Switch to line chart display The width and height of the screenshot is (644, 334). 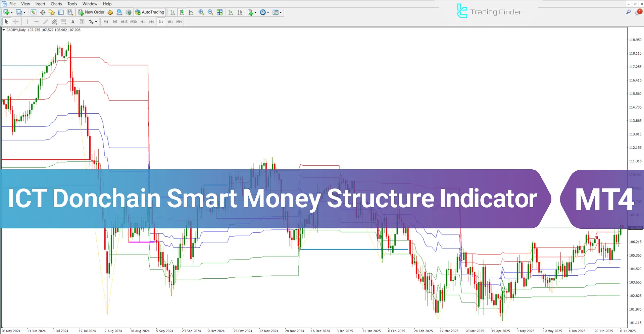191,12
